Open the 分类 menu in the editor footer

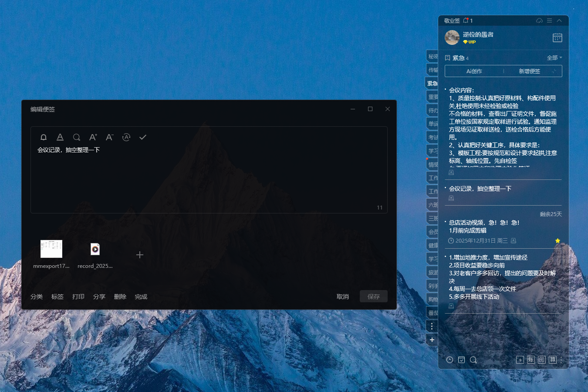(x=37, y=297)
